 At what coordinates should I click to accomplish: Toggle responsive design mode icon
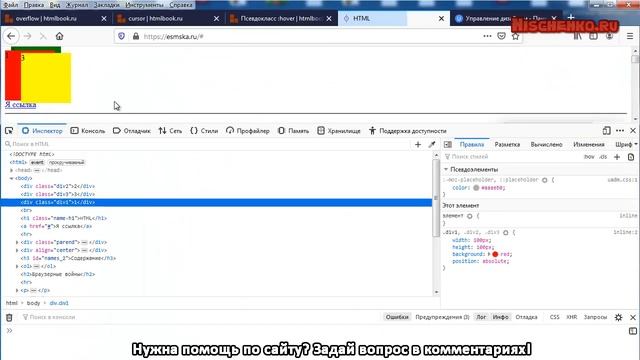click(x=607, y=131)
